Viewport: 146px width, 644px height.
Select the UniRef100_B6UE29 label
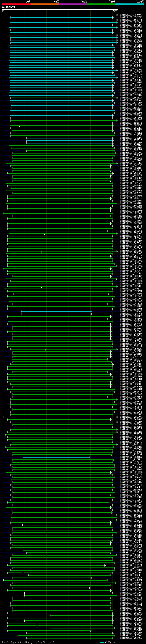coord(131,98)
